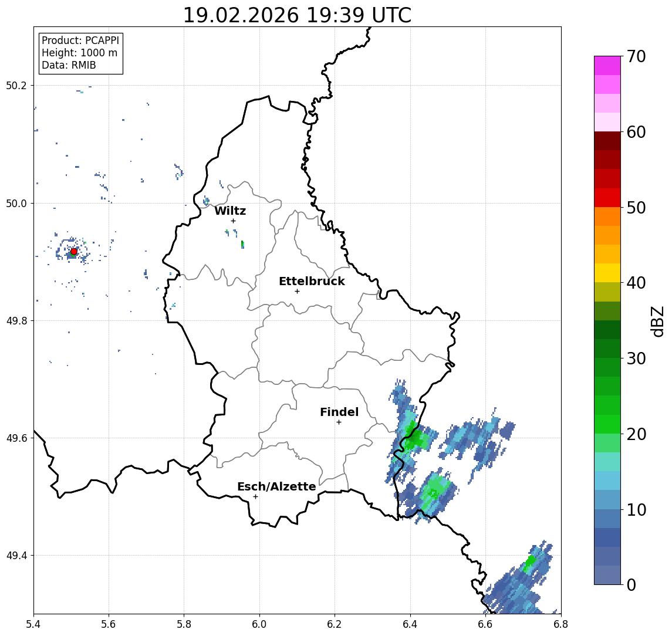The width and height of the screenshot is (672, 636).
Task: Click the Findel city label
Action: coord(339,412)
